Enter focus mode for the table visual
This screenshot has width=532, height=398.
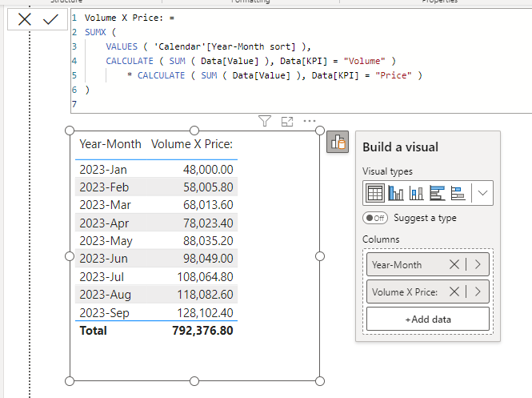click(287, 121)
